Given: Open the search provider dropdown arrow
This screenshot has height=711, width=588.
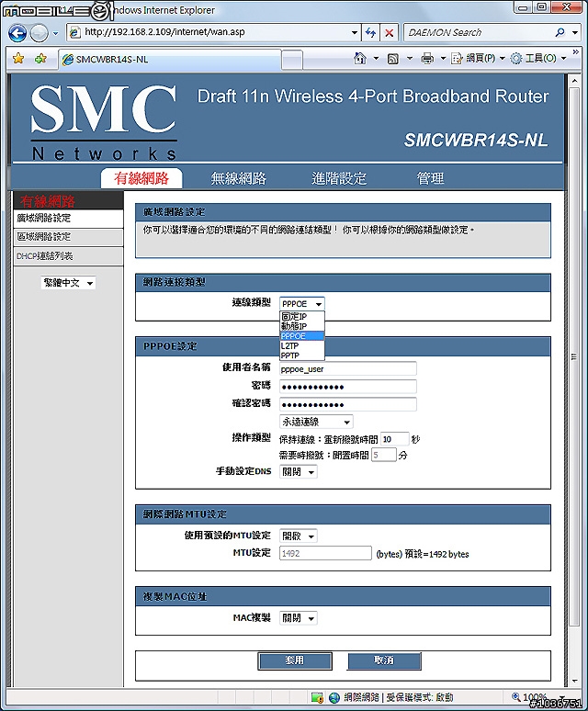Looking at the screenshot, I should pos(575,33).
